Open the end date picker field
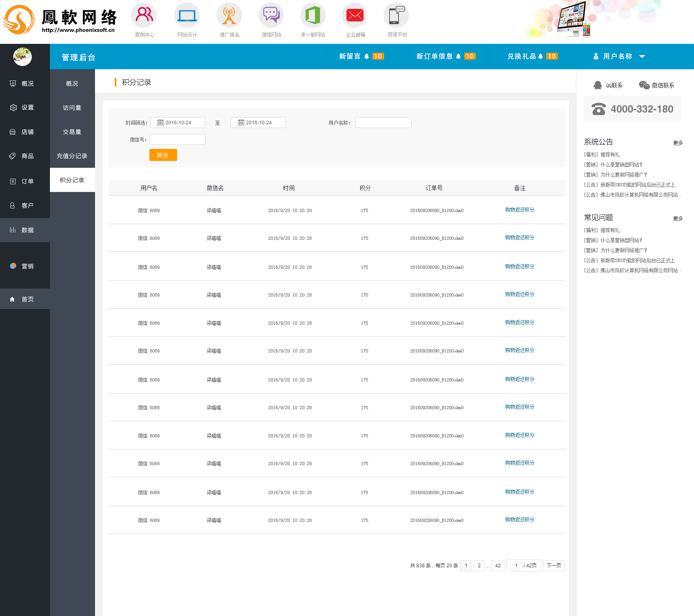This screenshot has height=616, width=694. [258, 123]
